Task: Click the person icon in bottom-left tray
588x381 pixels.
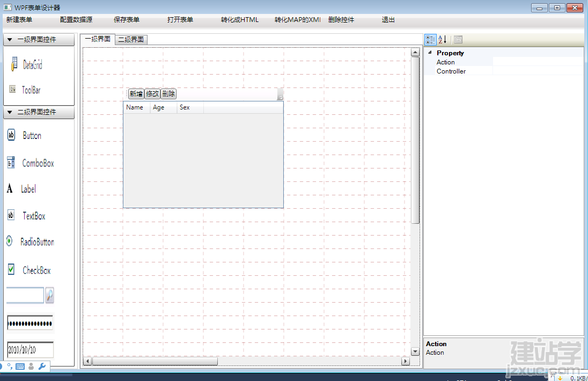Action: coord(31,367)
